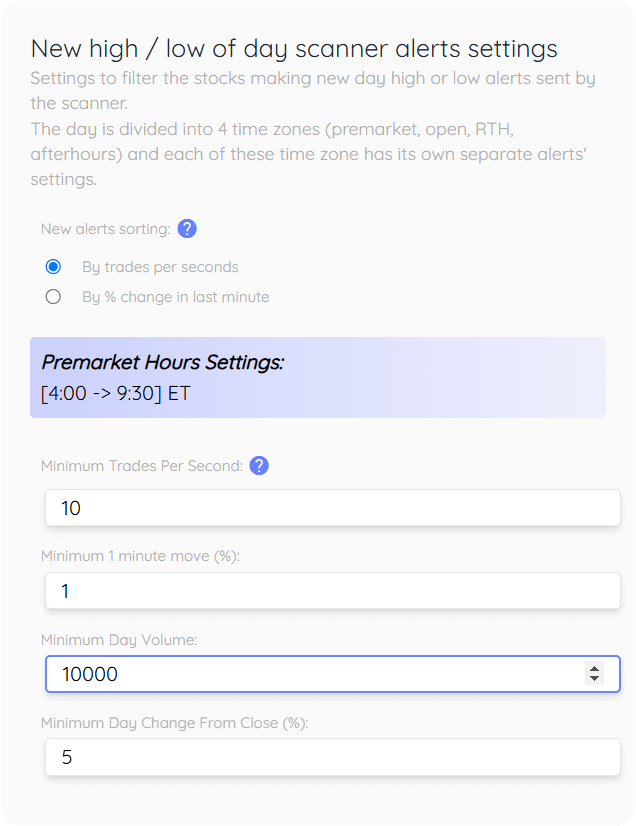636x826 pixels.
Task: Click the 'By % change in last minute' label
Action: pos(175,297)
